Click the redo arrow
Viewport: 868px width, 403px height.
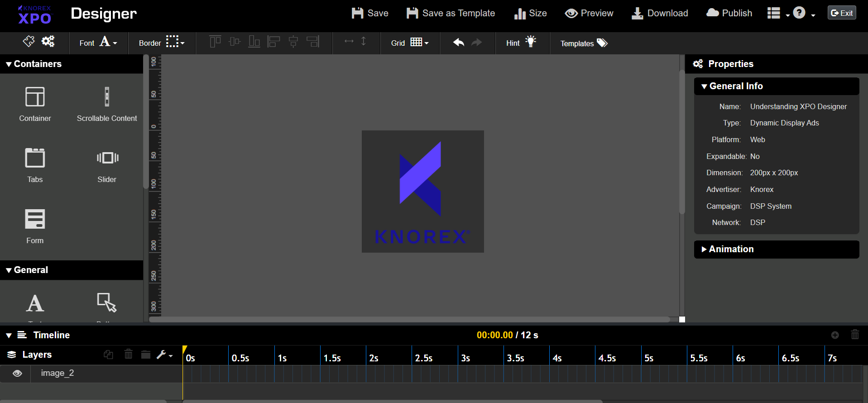click(476, 42)
